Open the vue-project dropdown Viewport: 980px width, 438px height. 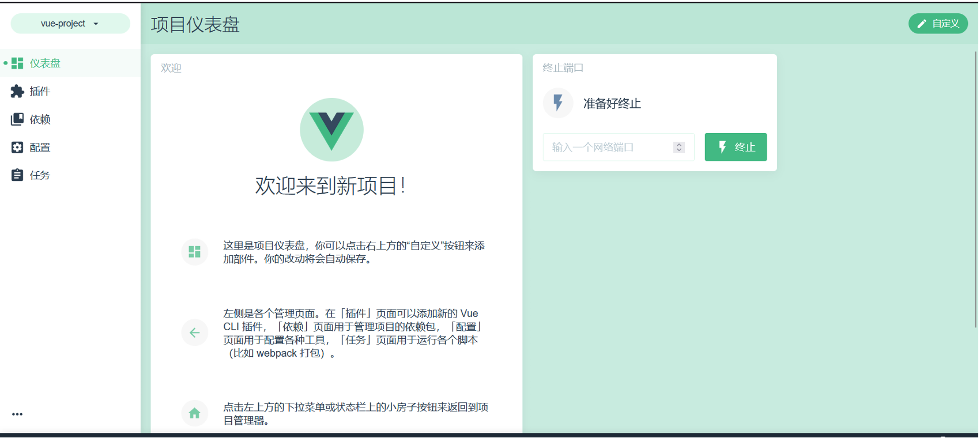coord(70,24)
